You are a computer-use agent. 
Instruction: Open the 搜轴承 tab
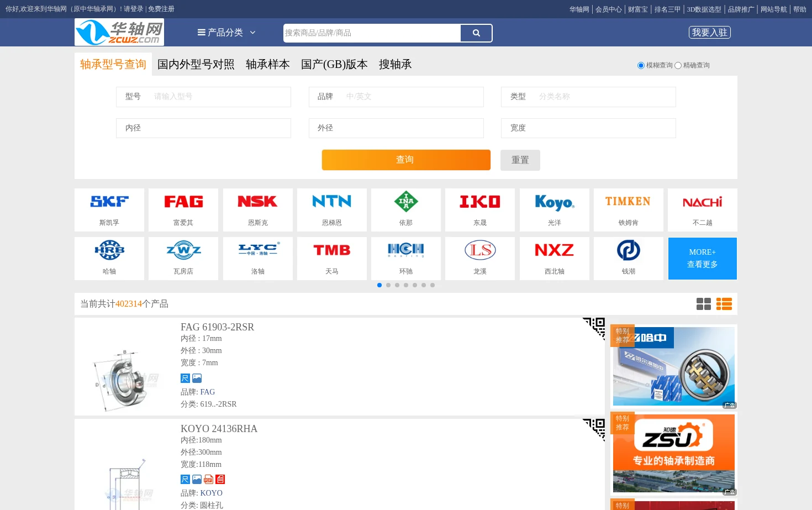pyautogui.click(x=396, y=65)
